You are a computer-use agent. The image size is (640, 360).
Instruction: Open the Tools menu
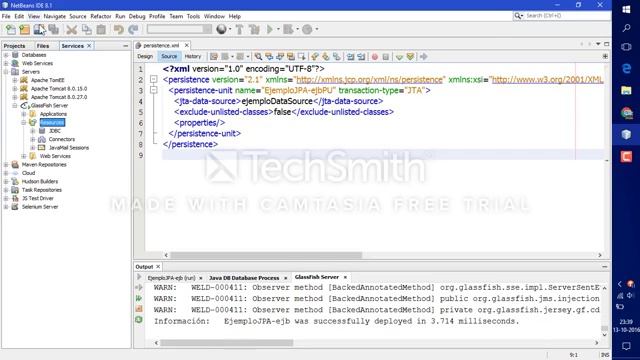[x=193, y=16]
